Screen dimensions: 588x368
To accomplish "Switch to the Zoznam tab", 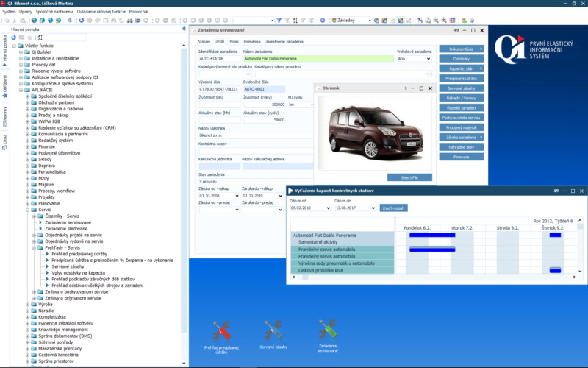I will [x=204, y=42].
